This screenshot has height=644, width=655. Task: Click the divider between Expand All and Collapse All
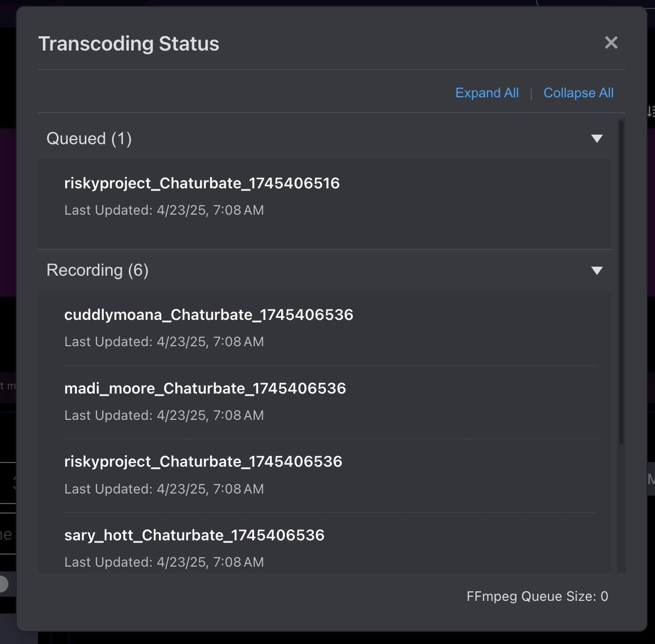[x=531, y=93]
